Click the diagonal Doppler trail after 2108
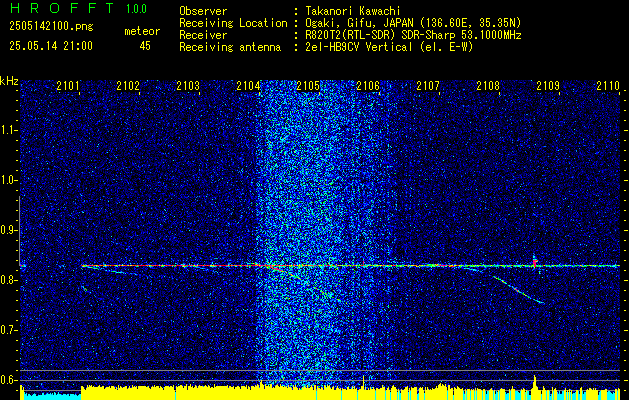Image resolution: width=629 pixels, height=400 pixels. 517,289
